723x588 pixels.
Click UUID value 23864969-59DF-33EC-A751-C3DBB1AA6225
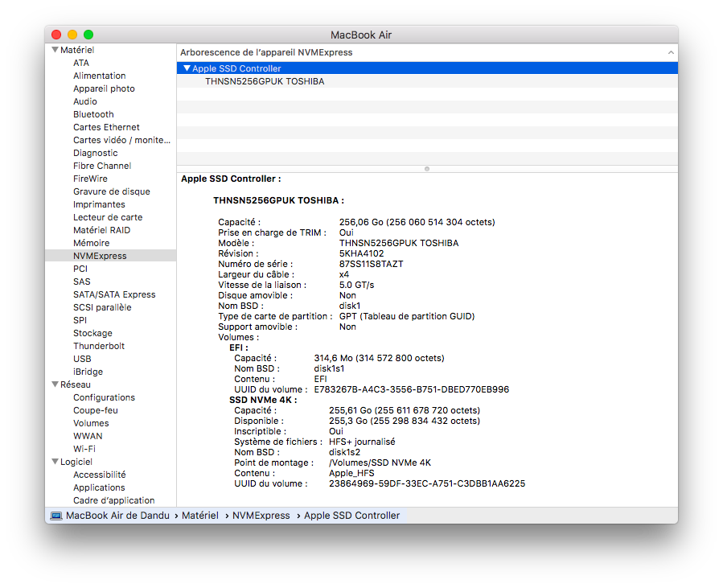coord(427,483)
